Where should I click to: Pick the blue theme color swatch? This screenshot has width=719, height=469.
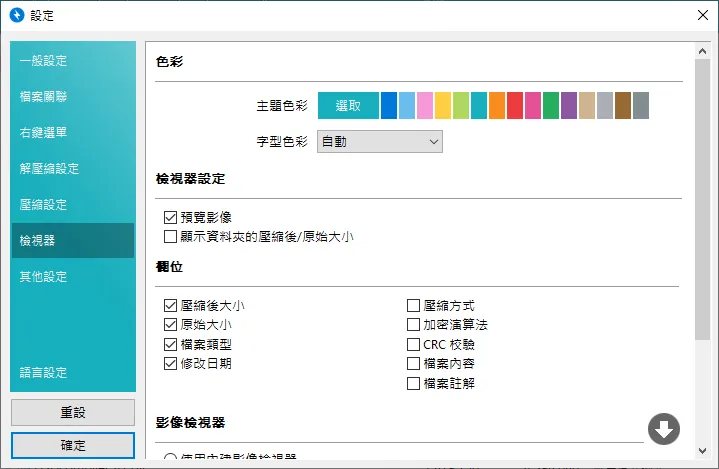pyautogui.click(x=389, y=105)
